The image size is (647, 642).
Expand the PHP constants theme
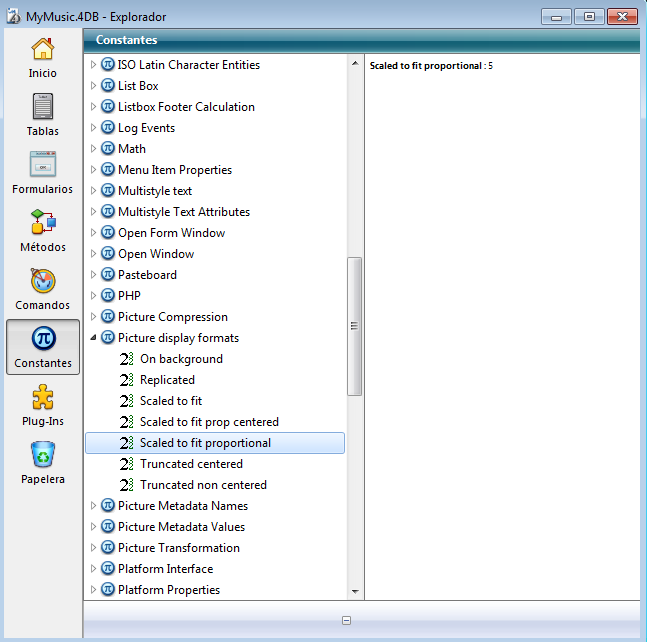pos(94,296)
